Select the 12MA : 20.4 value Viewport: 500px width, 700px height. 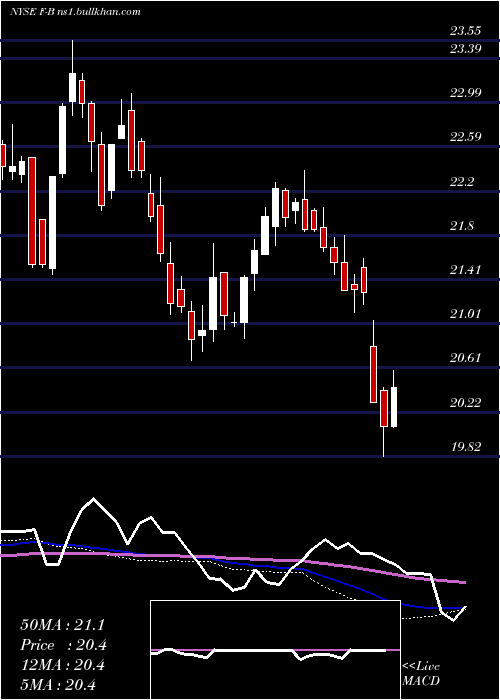(x=62, y=665)
